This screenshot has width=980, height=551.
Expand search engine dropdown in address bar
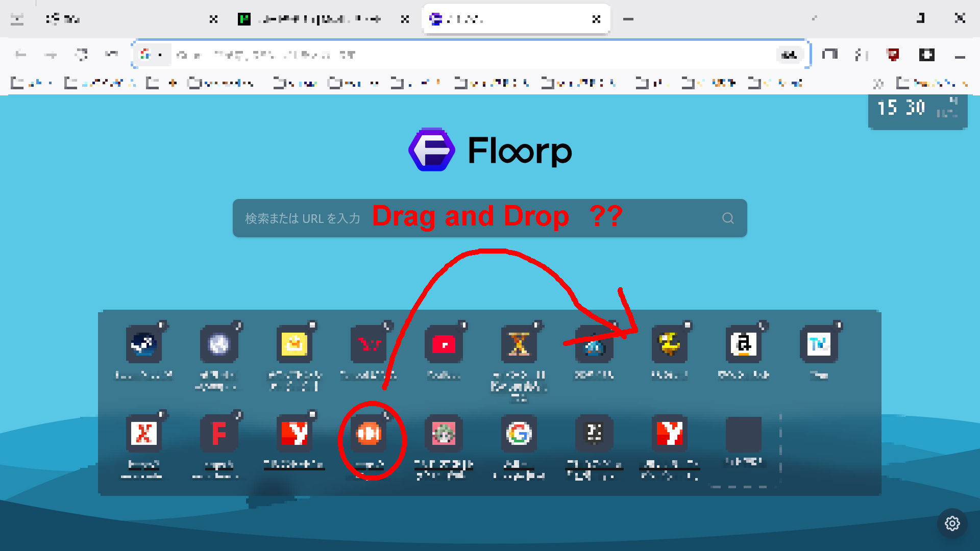point(151,55)
